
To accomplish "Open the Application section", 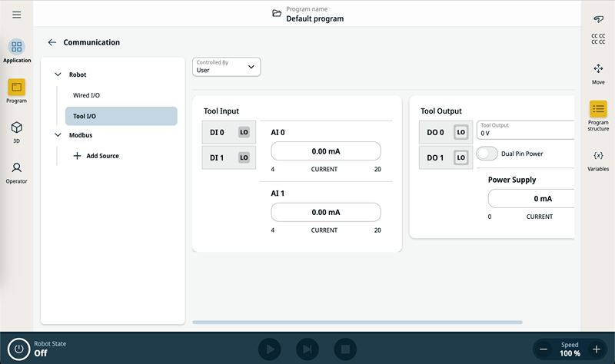I will coord(17,51).
